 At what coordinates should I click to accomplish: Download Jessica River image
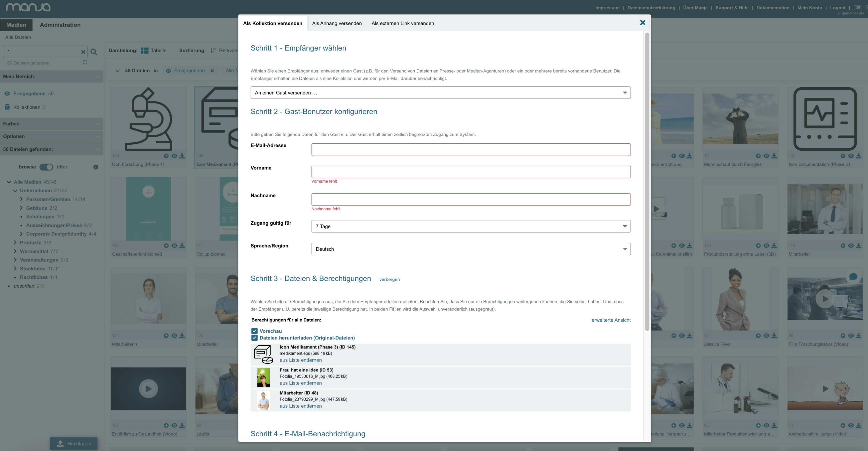[x=774, y=335]
